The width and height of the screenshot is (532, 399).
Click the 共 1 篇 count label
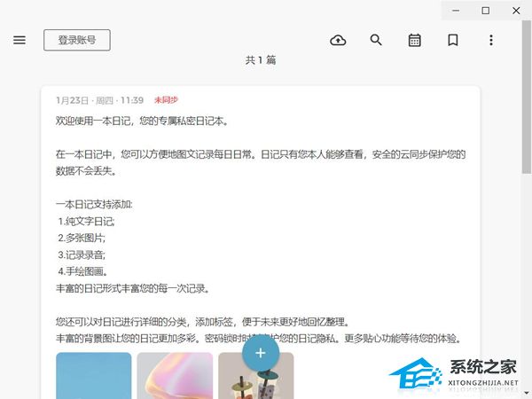(261, 60)
